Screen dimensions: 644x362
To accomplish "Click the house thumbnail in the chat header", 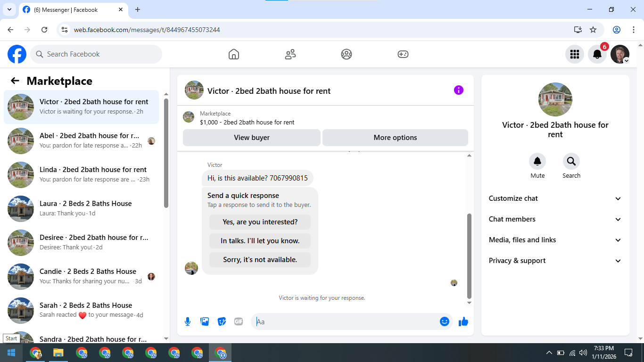I will (x=194, y=90).
